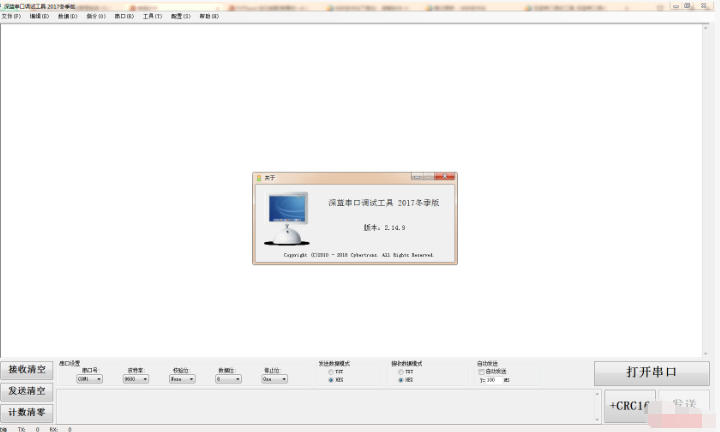The height and width of the screenshot is (432, 720).
Task: Click the 深蓝串口调试工具 2017冬季版 title text
Action: 383,202
